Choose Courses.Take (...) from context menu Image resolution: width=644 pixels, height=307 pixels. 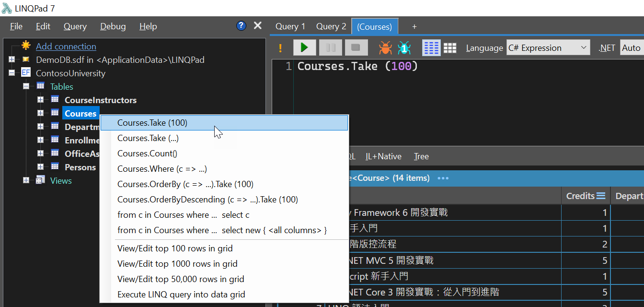(x=224, y=138)
